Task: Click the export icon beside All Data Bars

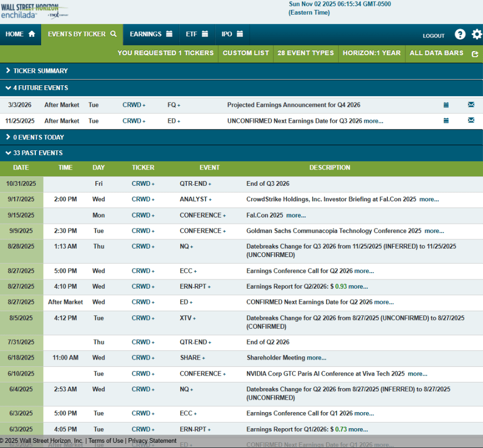Action: coord(475,54)
